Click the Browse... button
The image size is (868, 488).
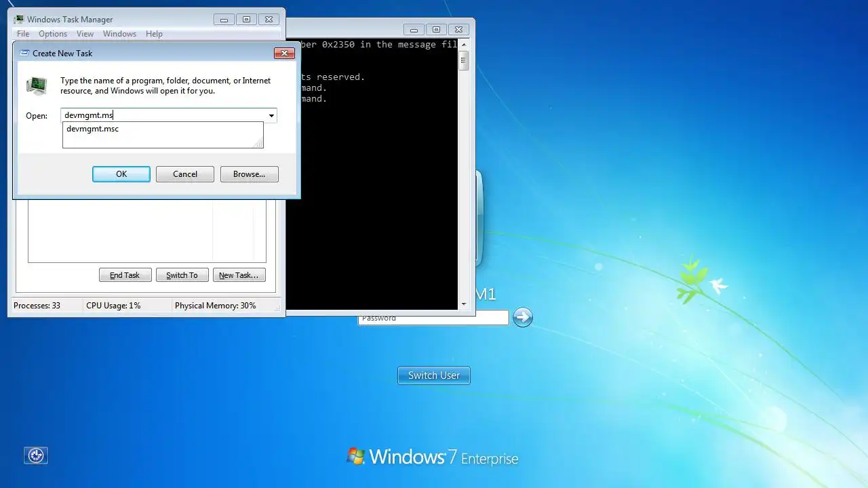pyautogui.click(x=250, y=174)
